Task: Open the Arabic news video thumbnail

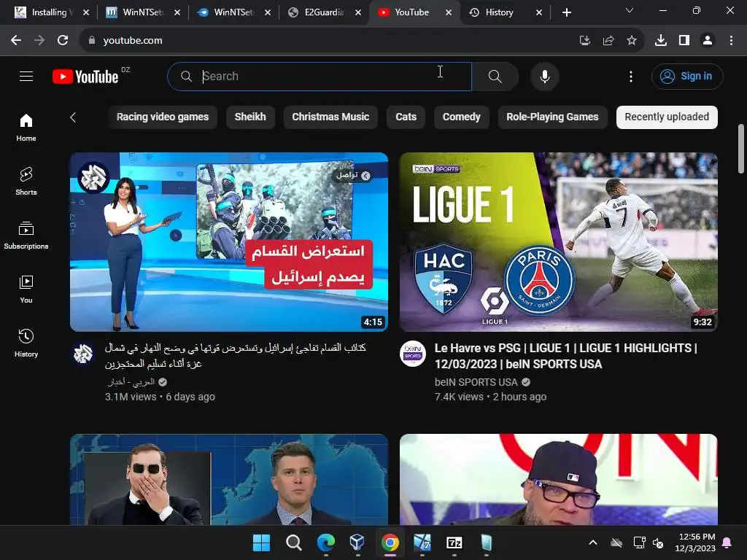Action: click(x=229, y=242)
